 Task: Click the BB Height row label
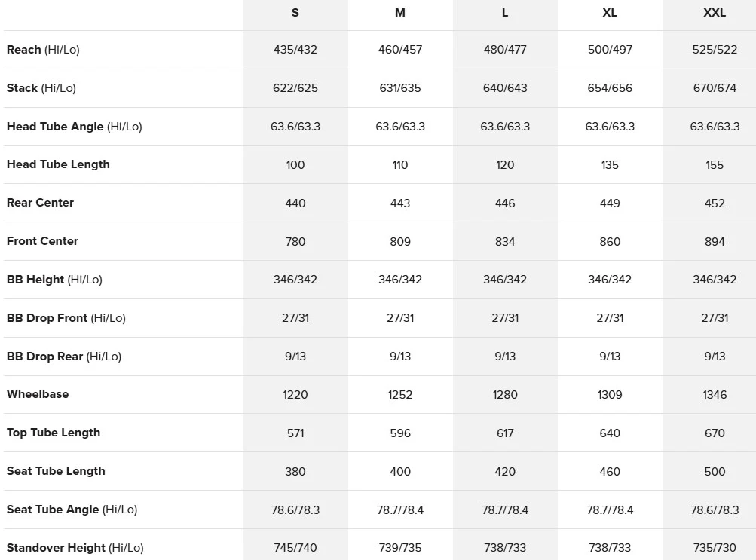[54, 280]
